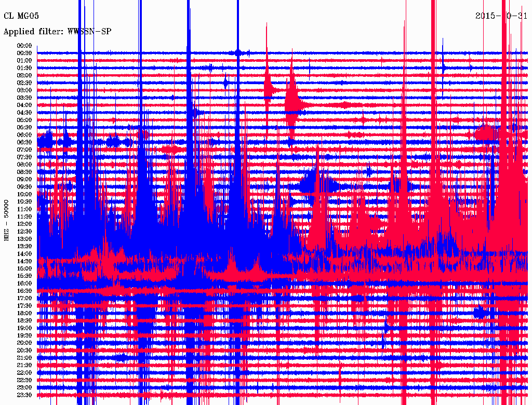Viewport: 532px width, 405px height.
Task: Select the 01:30 time label
Action: [24, 68]
